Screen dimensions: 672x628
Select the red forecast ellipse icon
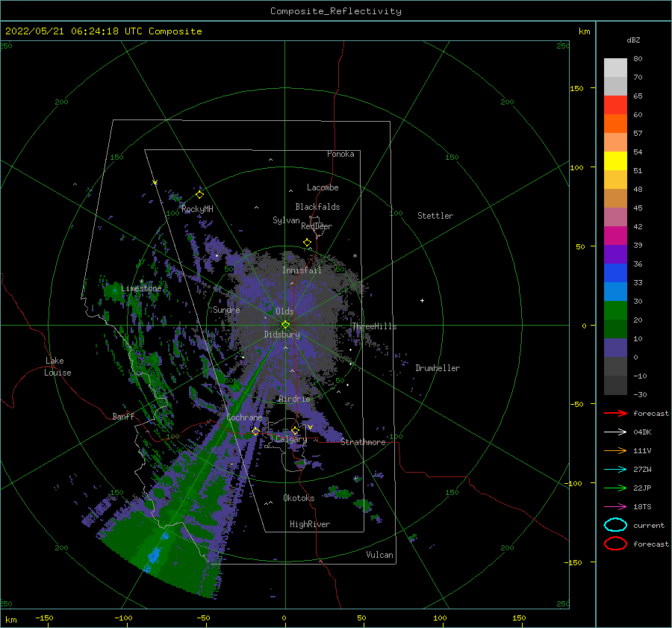tap(615, 544)
